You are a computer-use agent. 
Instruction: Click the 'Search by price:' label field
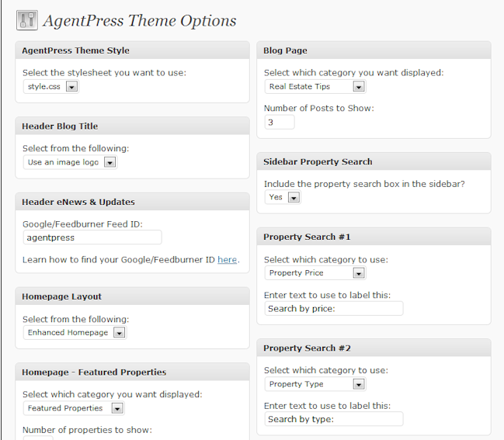pyautogui.click(x=334, y=309)
